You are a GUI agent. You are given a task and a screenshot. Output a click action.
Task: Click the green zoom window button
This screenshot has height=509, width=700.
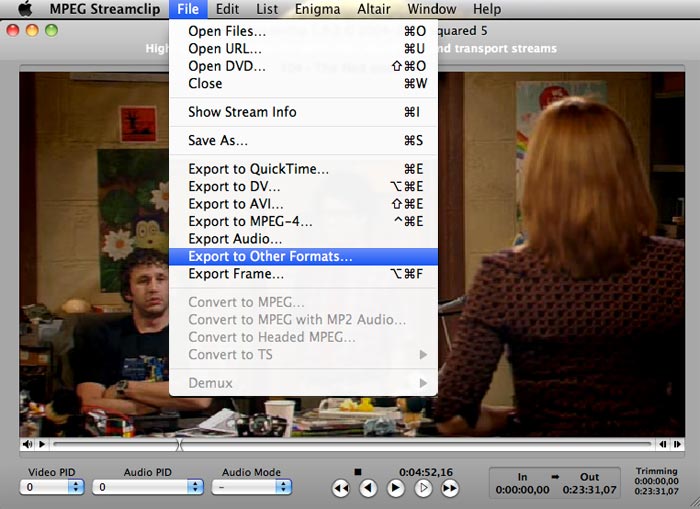click(51, 31)
